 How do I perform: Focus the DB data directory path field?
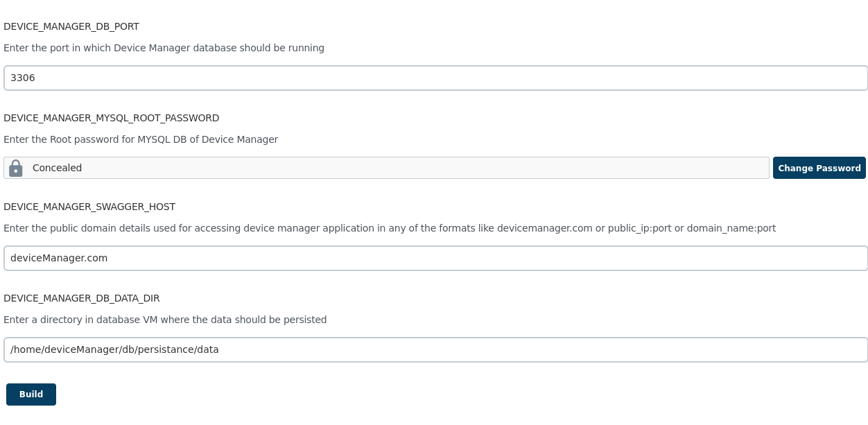click(435, 349)
